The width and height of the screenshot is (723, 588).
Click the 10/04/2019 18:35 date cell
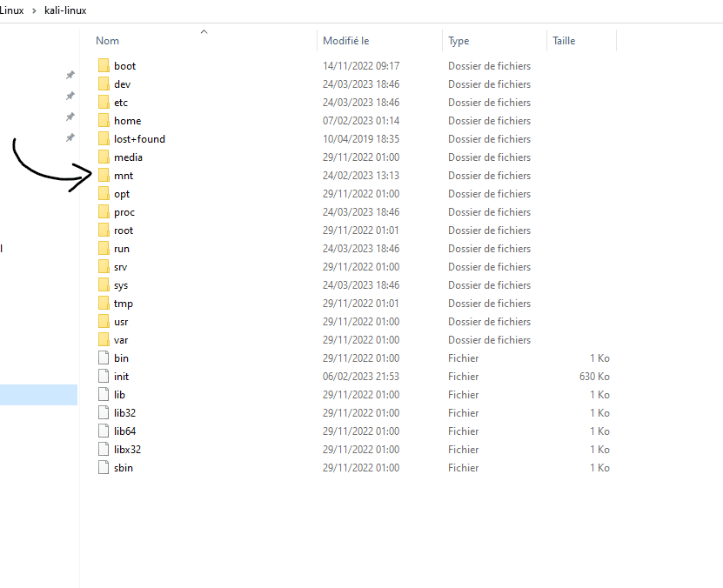tap(361, 138)
